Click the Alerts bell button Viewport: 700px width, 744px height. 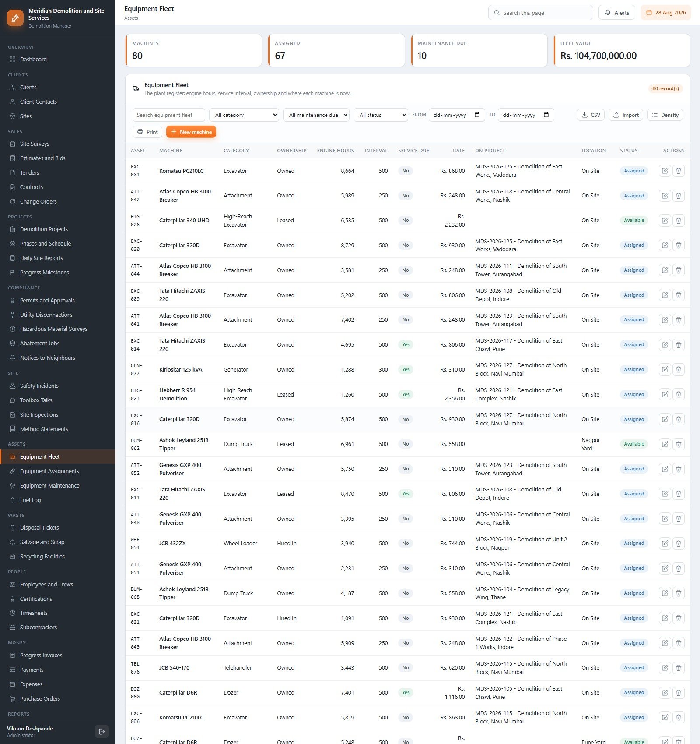616,13
